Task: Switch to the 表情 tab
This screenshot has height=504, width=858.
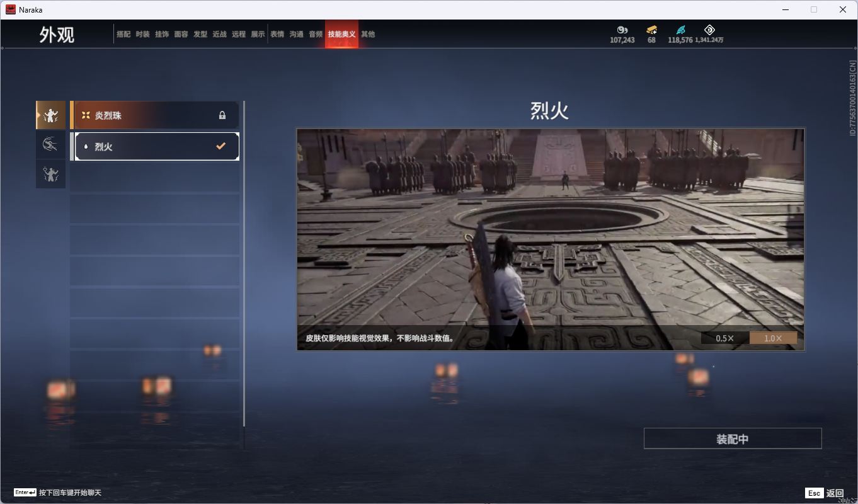Action: pyautogui.click(x=277, y=34)
